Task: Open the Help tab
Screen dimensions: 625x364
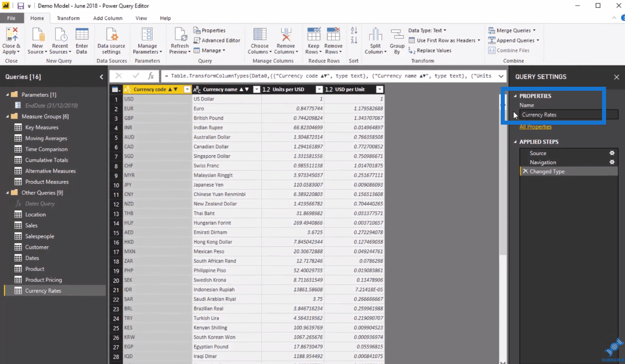Action: (165, 18)
